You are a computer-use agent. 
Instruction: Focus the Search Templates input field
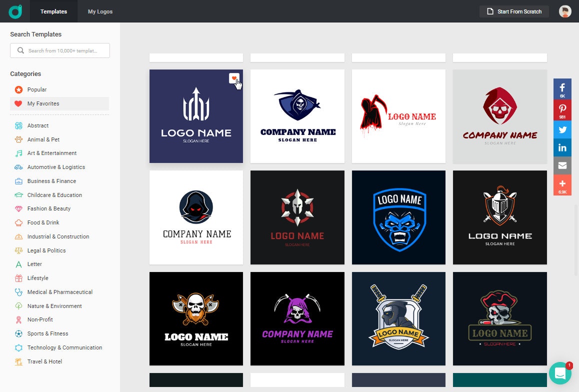[x=60, y=50]
